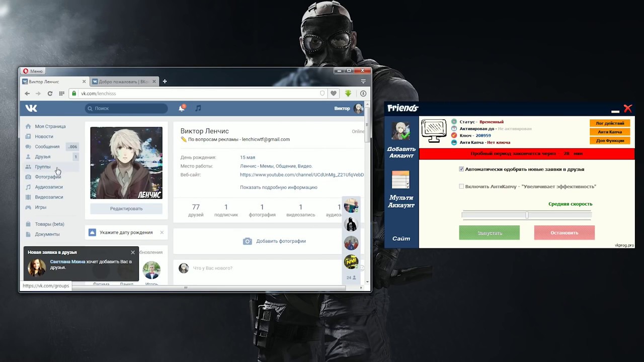
Task: Click the red Остановить button
Action: point(564,233)
